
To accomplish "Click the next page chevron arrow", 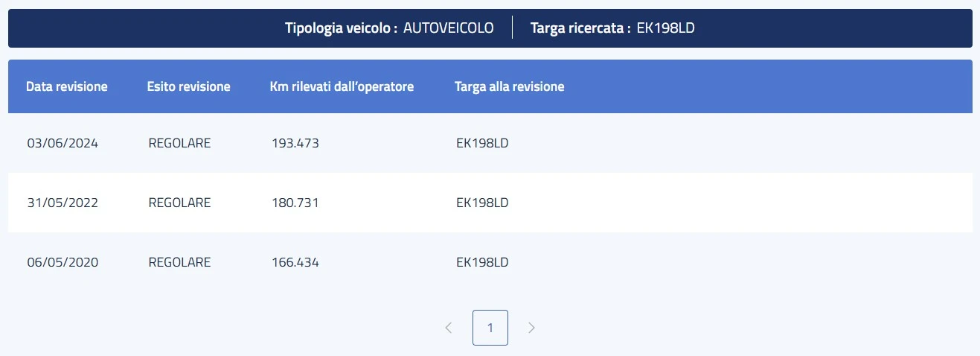I will [x=531, y=328].
